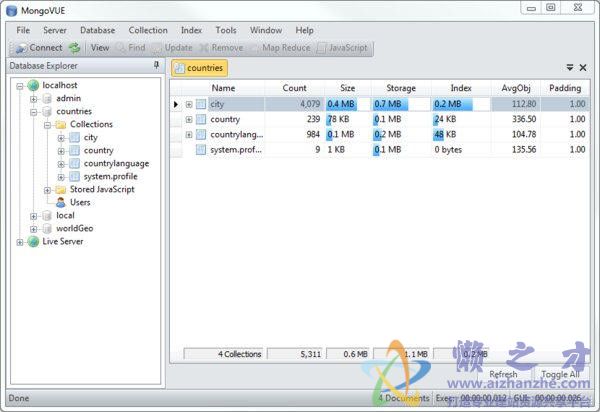Click the local database icon

47,216
